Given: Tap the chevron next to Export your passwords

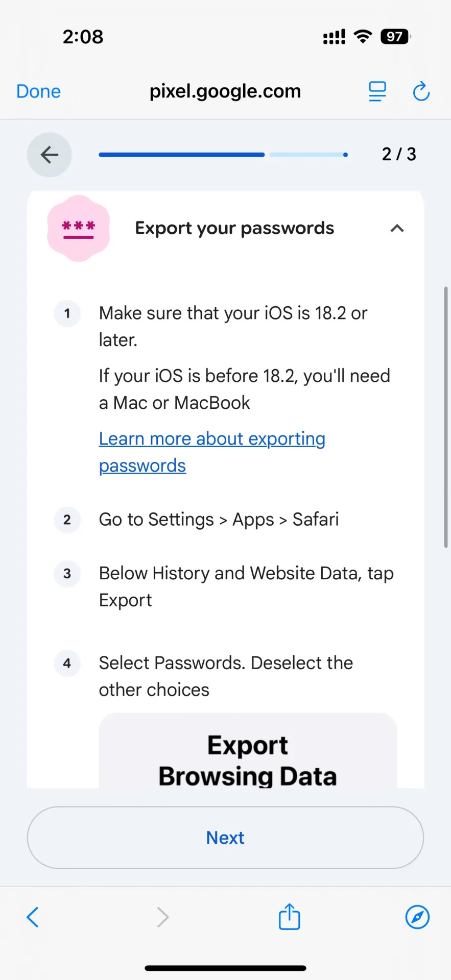Looking at the screenshot, I should click(397, 228).
